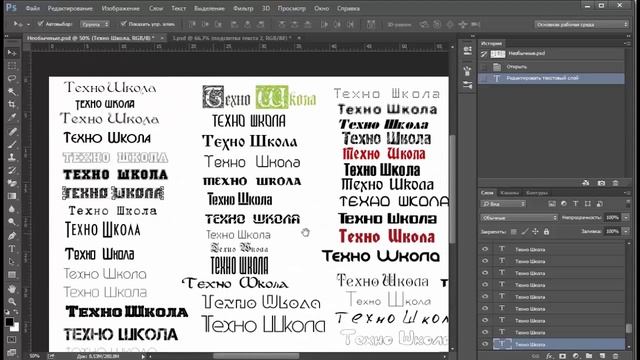This screenshot has height=360, width=640.
Task: Select the Zoom tool in toolbox
Action: point(12,302)
